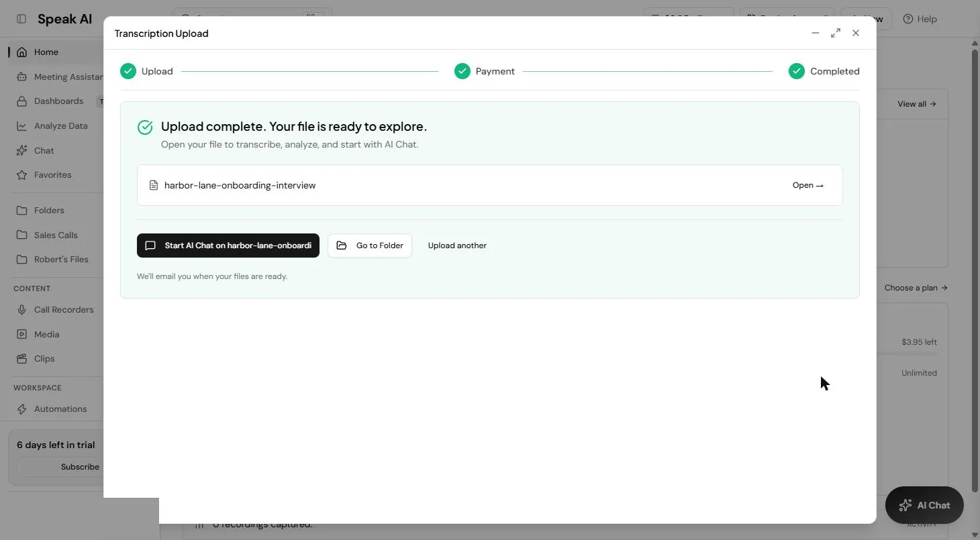The image size is (980, 540).
Task: Click the Speak AI logo
Action: click(x=64, y=19)
